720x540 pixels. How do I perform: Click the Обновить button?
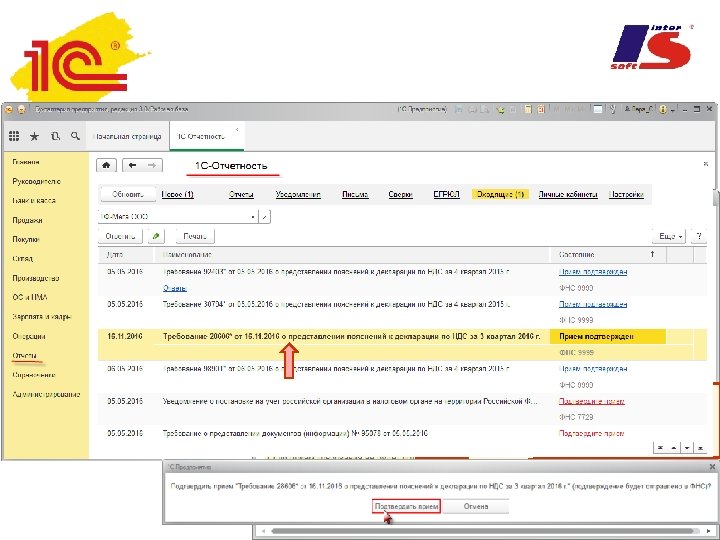128,194
